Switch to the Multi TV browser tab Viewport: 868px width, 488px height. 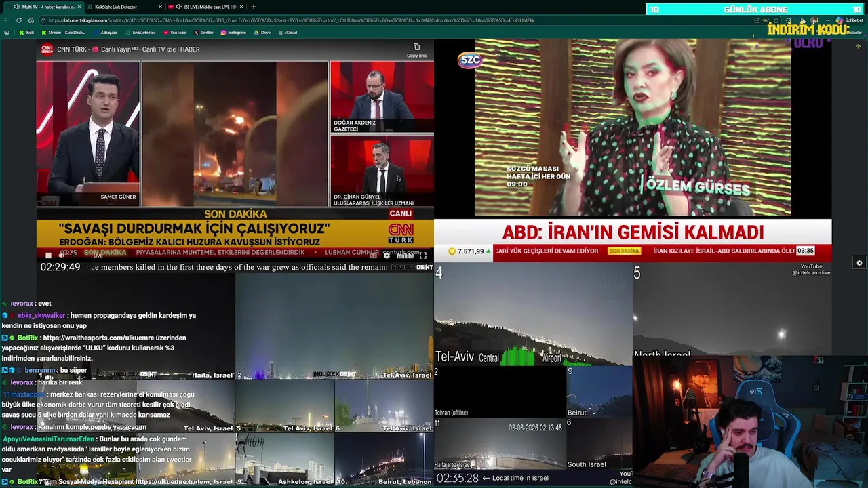coord(43,7)
